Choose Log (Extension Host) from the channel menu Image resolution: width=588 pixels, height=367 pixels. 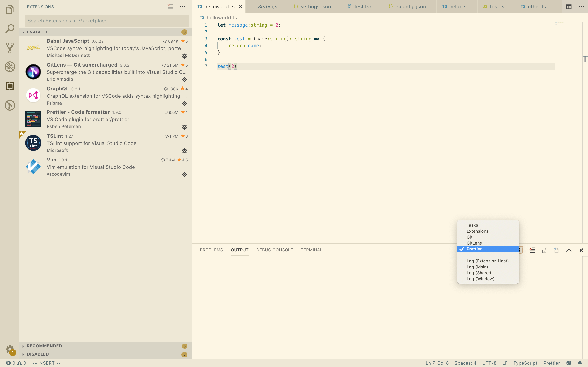(487, 261)
